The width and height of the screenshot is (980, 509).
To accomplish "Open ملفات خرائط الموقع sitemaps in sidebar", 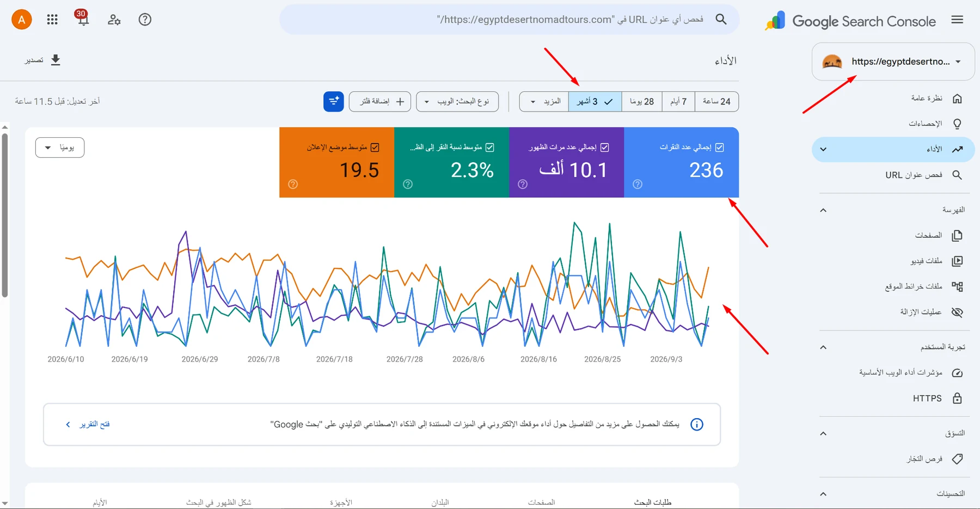I will click(893, 286).
